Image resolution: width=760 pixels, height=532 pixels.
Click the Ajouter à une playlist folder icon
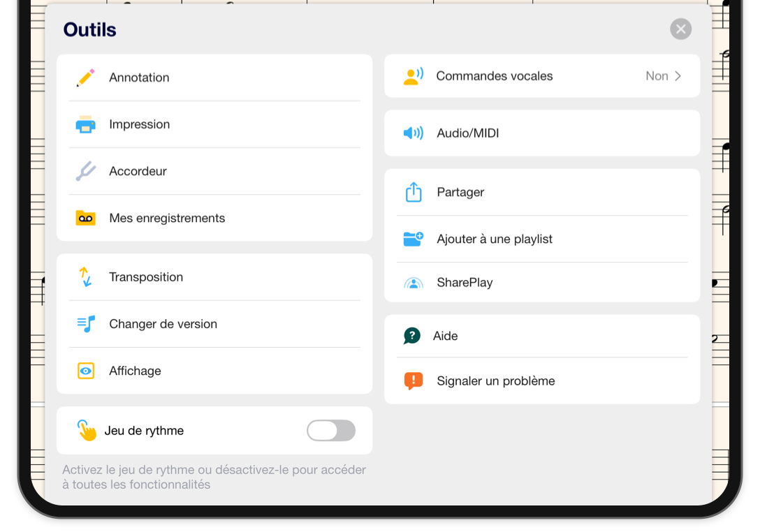pyautogui.click(x=414, y=239)
